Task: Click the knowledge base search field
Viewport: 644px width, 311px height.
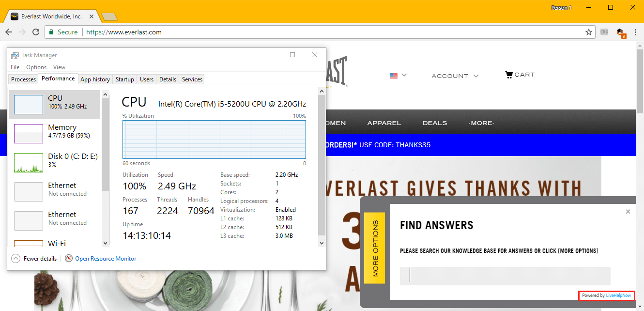Action: point(505,276)
